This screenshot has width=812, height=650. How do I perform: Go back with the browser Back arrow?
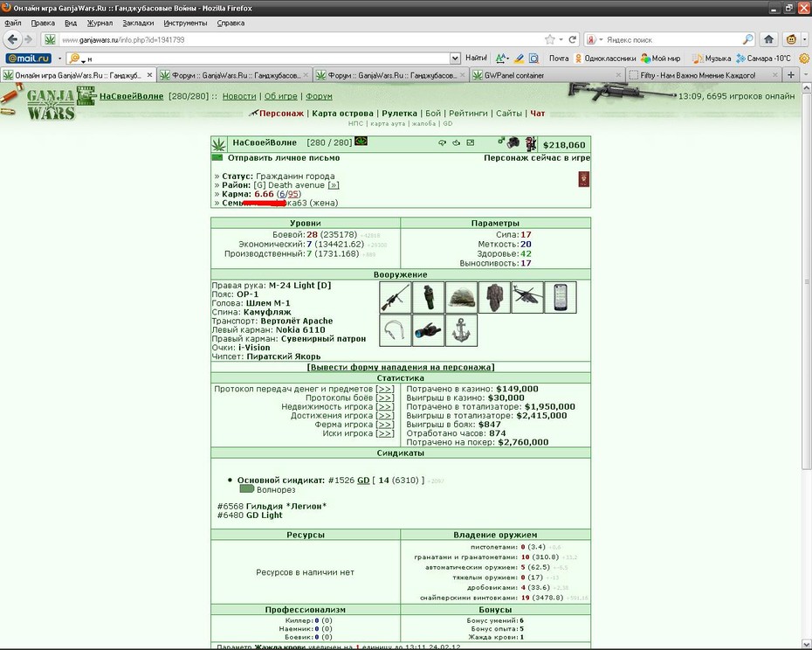(x=13, y=39)
